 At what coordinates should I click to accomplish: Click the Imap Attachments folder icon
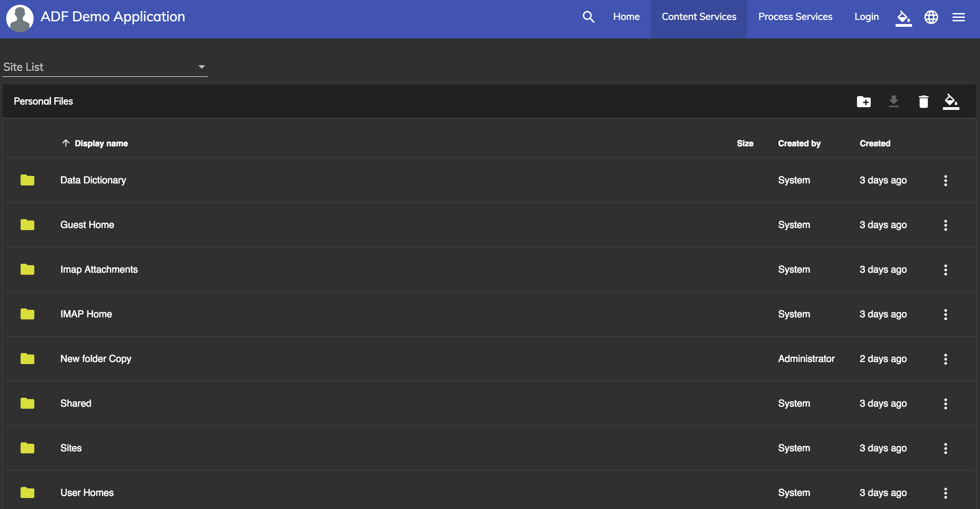coord(27,270)
